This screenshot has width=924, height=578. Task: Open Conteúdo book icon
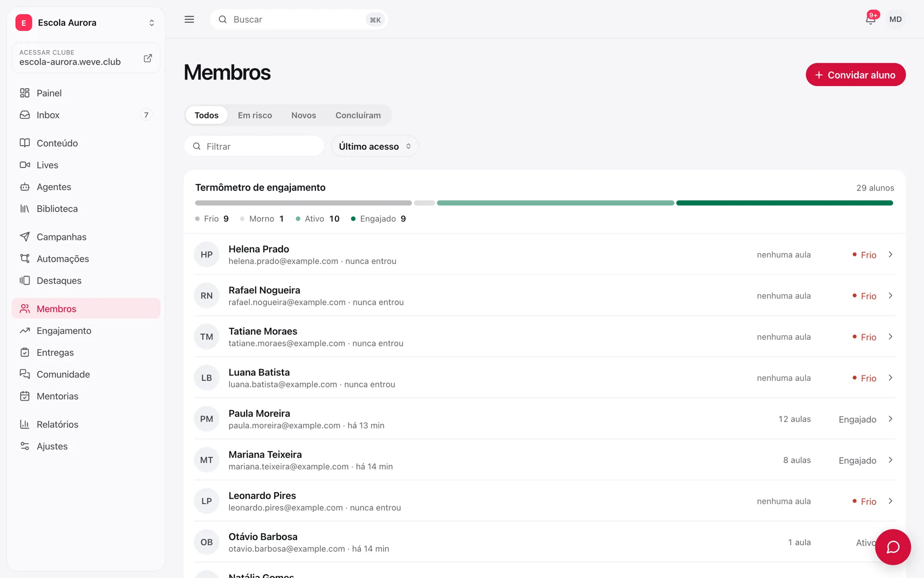[x=25, y=143]
